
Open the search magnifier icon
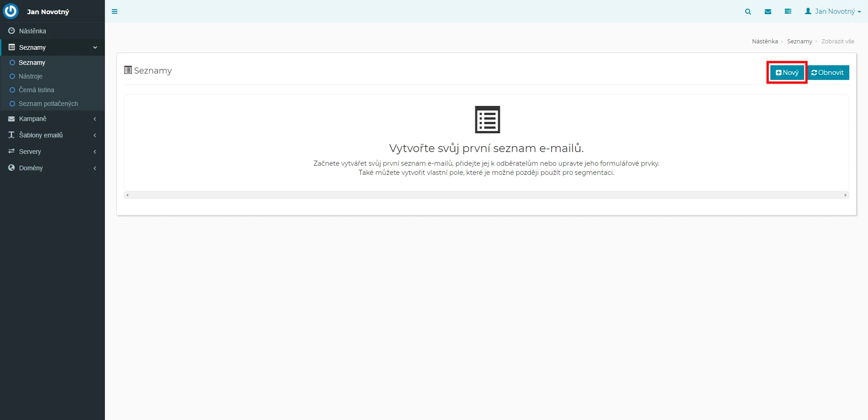(x=748, y=11)
